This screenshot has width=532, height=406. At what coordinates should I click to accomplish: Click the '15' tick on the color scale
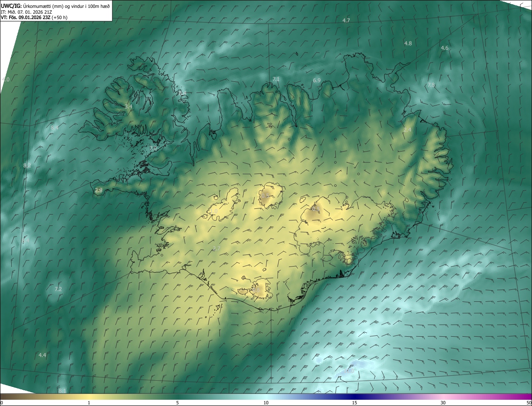point(355,403)
